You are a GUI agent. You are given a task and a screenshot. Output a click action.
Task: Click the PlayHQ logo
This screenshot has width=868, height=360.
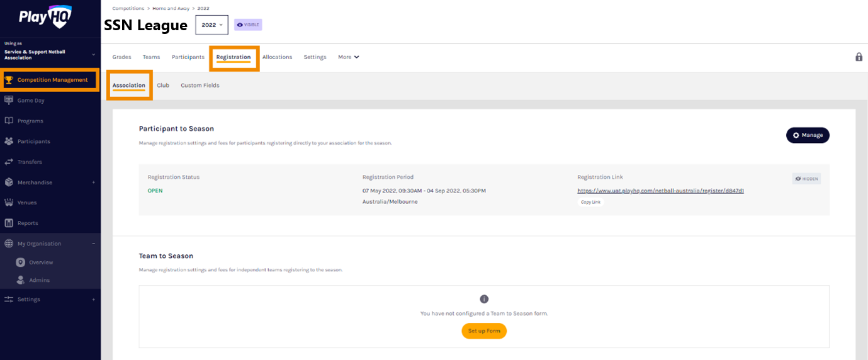coord(45,16)
